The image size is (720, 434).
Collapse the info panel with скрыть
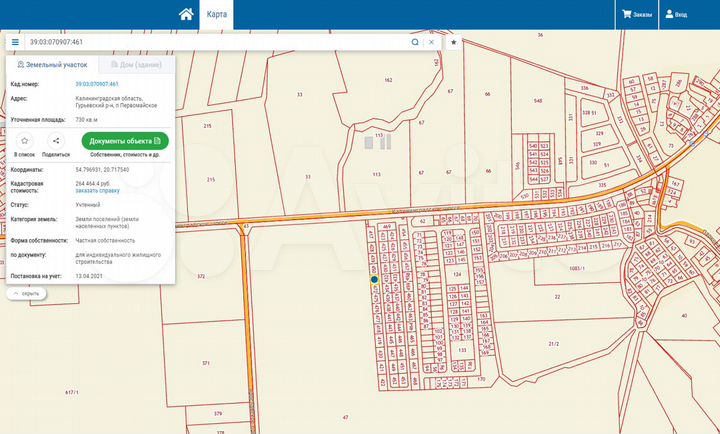pyautogui.click(x=26, y=293)
